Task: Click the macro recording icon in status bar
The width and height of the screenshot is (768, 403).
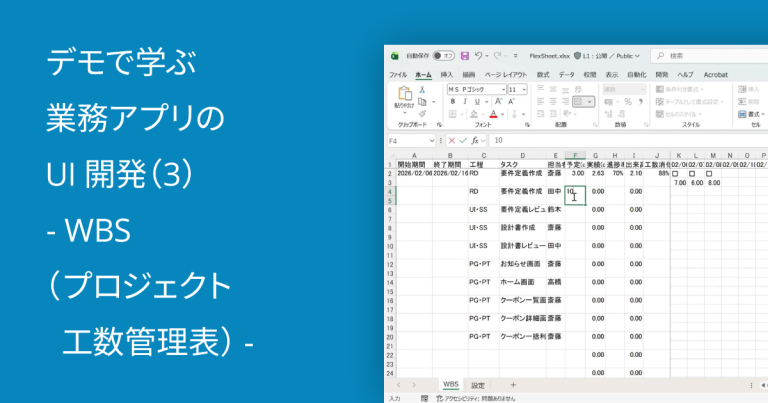Action: [x=425, y=399]
